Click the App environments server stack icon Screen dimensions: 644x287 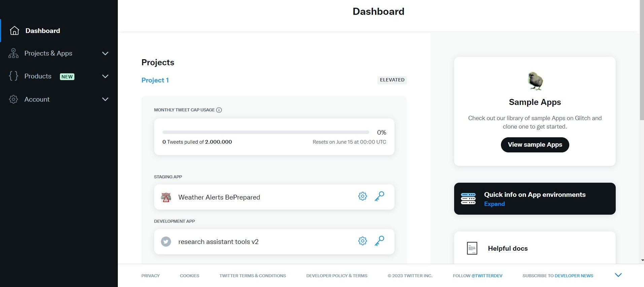tap(468, 199)
